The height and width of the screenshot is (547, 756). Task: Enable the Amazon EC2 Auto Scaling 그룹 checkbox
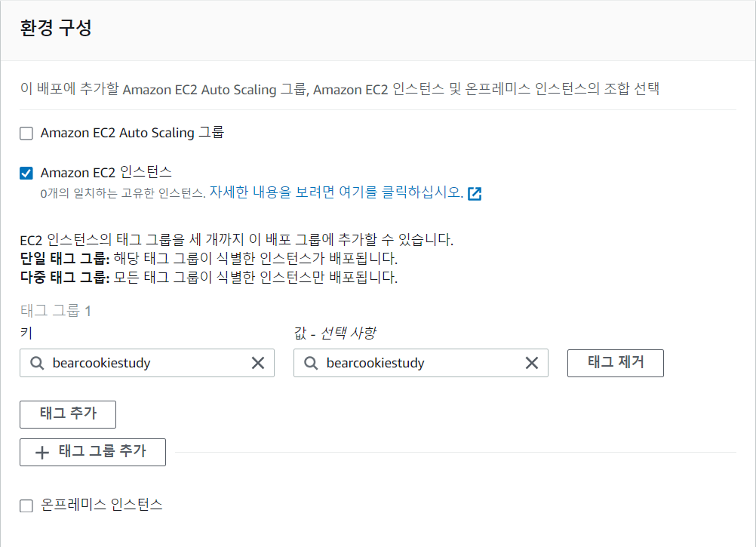tap(26, 134)
